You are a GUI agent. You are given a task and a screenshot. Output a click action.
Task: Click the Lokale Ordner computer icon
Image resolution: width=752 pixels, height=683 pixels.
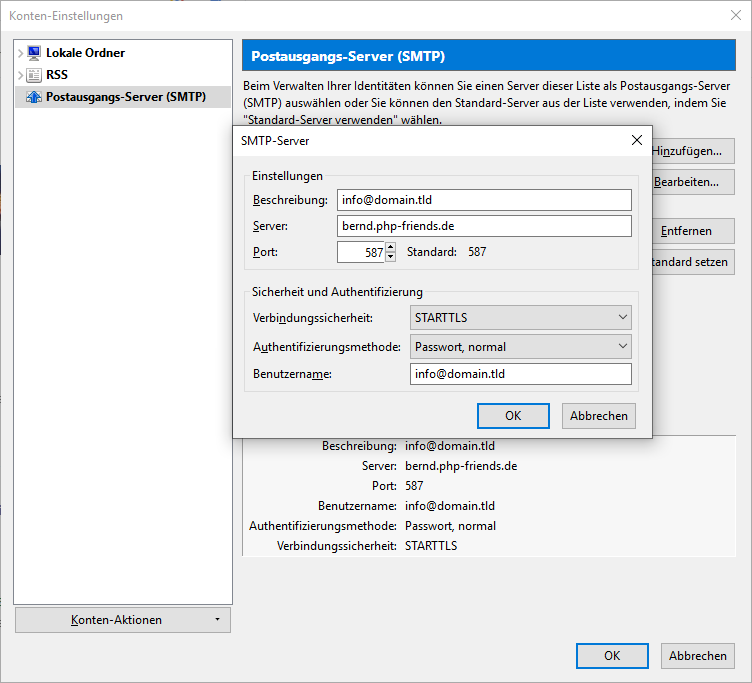[x=34, y=53]
